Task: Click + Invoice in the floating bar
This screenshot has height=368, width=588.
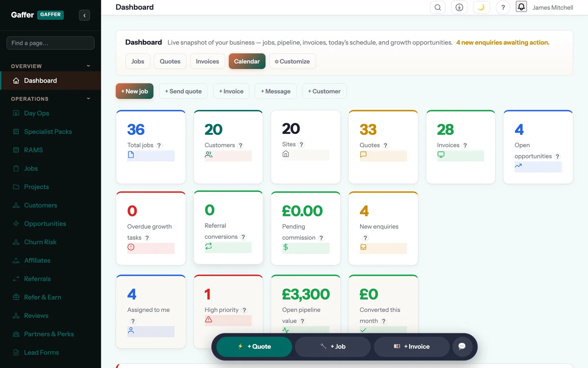Action: 412,346
